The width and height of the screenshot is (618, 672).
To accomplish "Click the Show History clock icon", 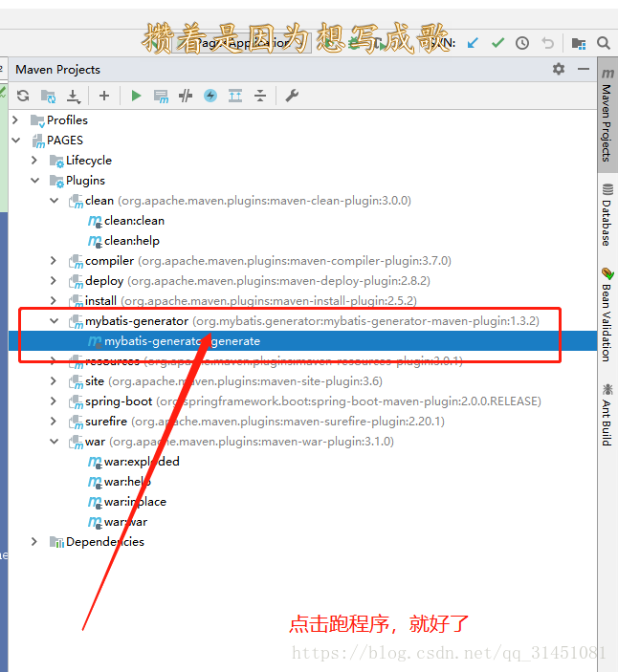I will (x=522, y=43).
